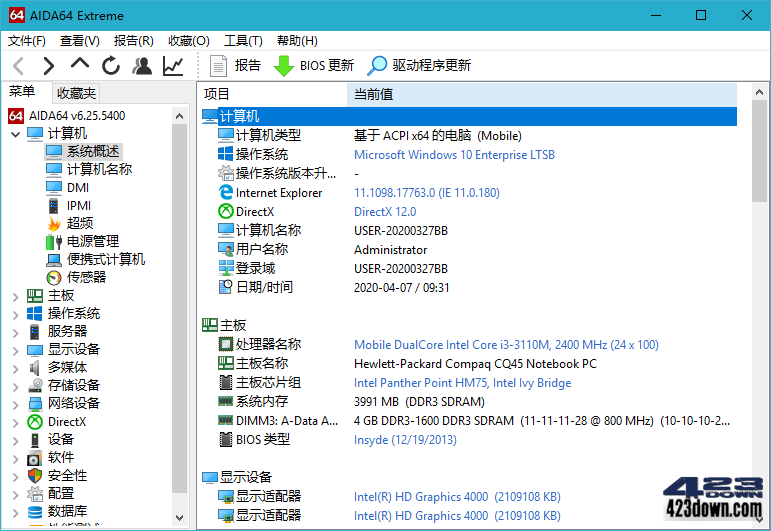Open Microsoft Windows 10 Enterprise LTSB link
The height and width of the screenshot is (531, 771).
pyautogui.click(x=454, y=155)
